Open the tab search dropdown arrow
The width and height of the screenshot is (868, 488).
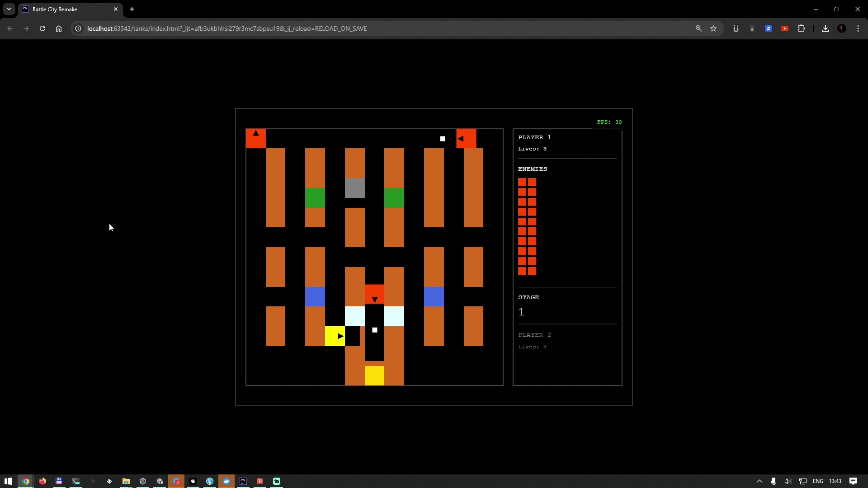9,9
